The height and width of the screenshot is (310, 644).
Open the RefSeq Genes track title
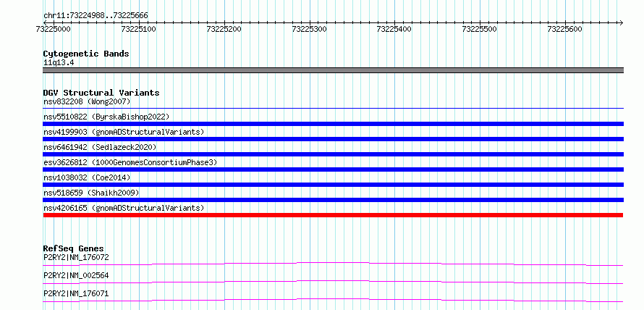point(74,248)
